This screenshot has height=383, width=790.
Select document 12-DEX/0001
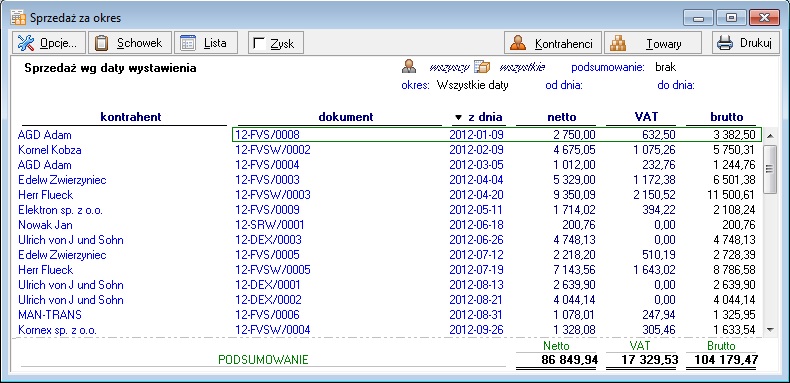click(x=269, y=285)
